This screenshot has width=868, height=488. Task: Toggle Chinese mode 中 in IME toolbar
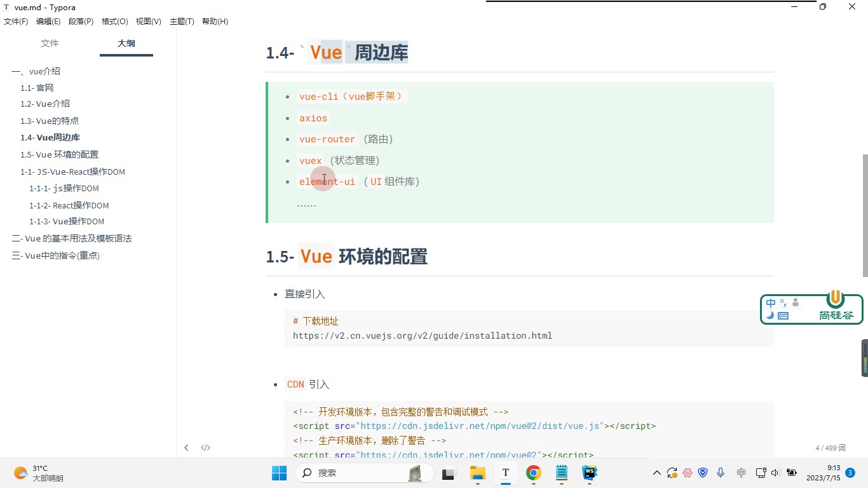pyautogui.click(x=771, y=303)
